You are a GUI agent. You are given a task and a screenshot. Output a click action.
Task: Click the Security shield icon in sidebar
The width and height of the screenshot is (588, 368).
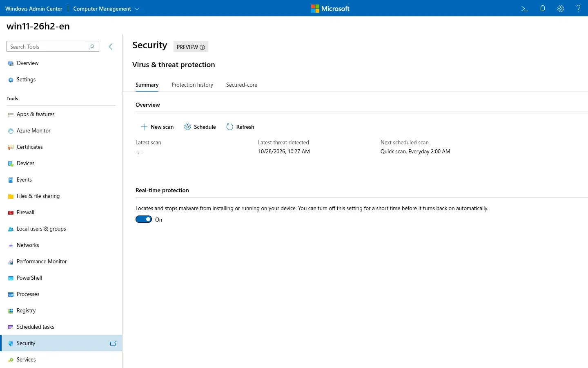click(11, 343)
